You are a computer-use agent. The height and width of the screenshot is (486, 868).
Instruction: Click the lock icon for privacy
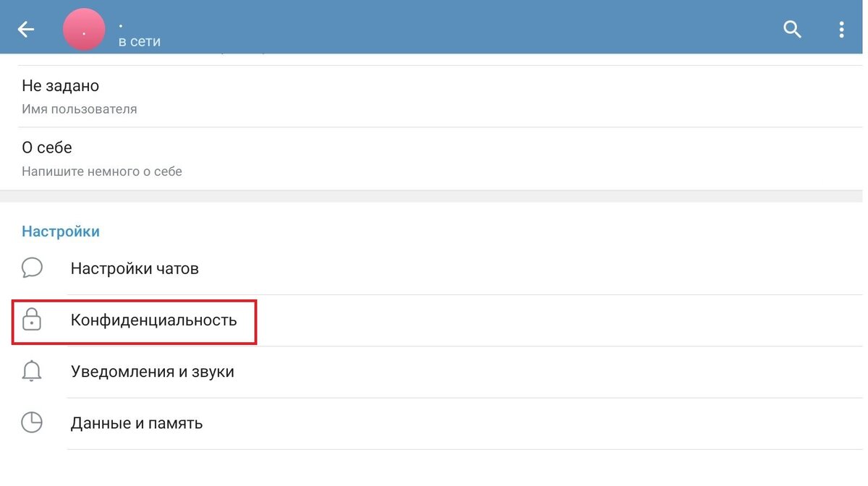(32, 320)
